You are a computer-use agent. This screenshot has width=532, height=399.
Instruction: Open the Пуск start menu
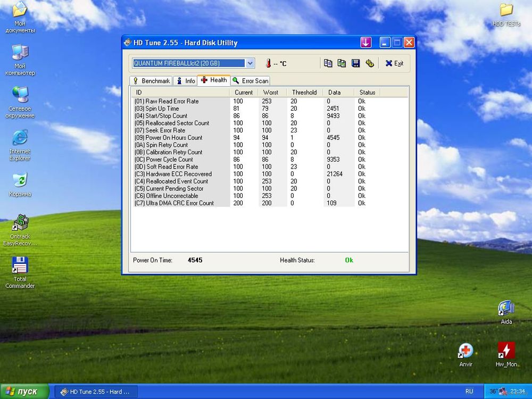click(x=21, y=392)
